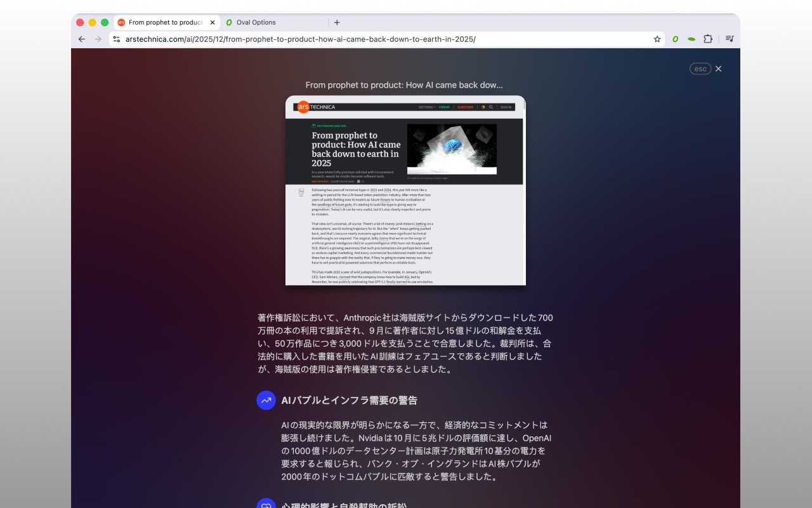Open the search icon in the Ars navbar
The image size is (812, 508).
(x=492, y=107)
